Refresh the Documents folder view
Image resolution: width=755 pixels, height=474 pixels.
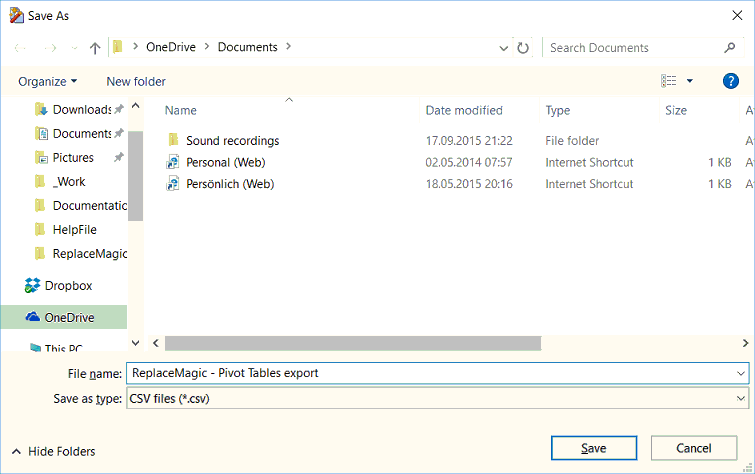tap(523, 48)
